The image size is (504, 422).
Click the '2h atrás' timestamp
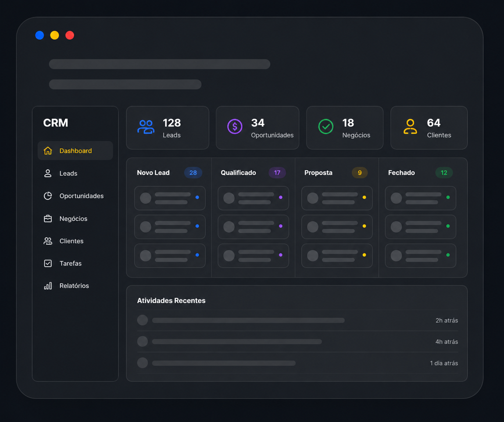click(x=447, y=321)
